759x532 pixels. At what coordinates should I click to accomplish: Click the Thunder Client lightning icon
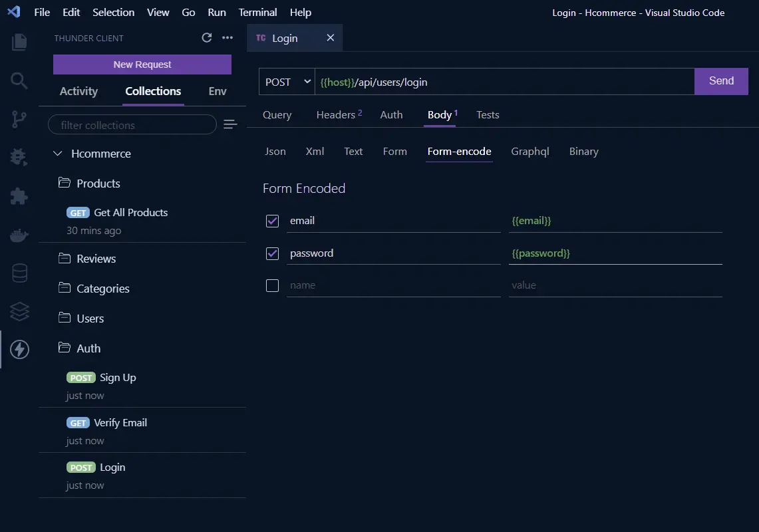(19, 350)
